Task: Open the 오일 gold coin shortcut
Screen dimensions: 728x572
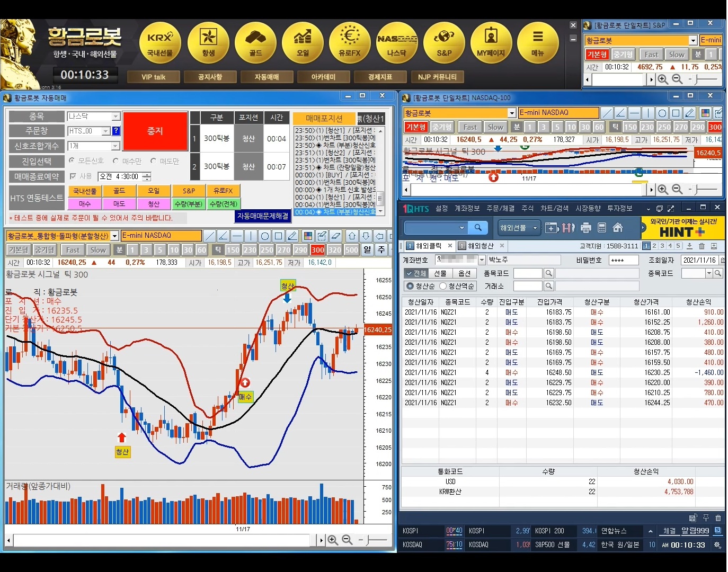Action: [303, 43]
